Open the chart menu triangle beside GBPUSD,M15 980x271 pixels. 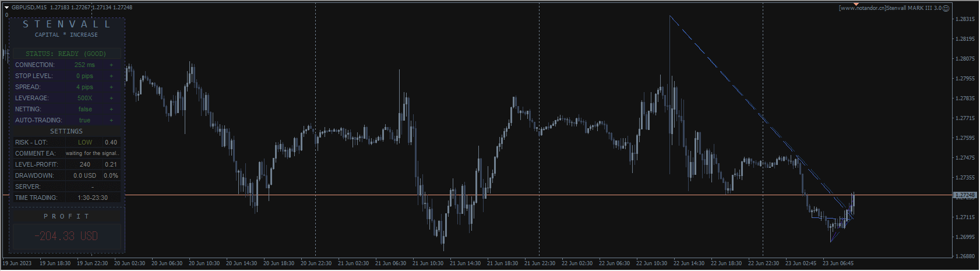[7, 8]
